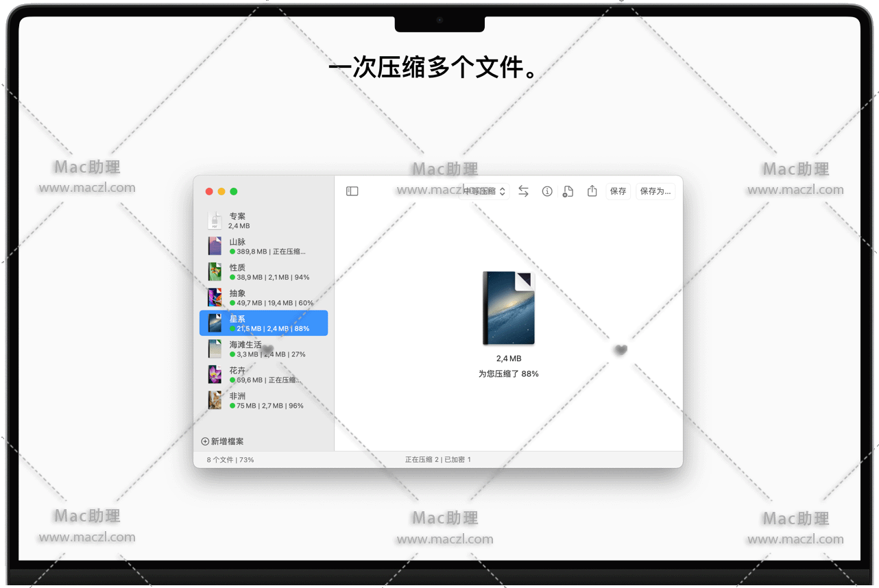
Task: Click the large galaxy PDF preview
Action: (x=508, y=308)
